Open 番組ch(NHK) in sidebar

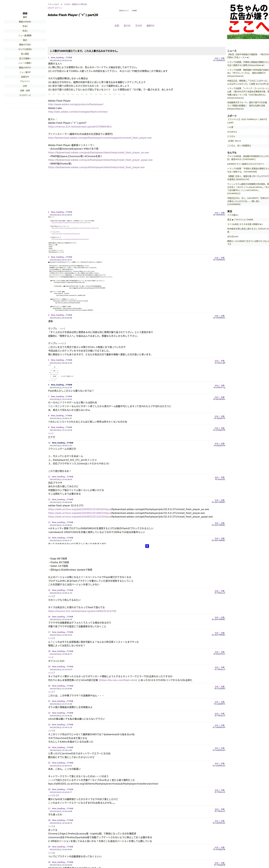pos(25,22)
